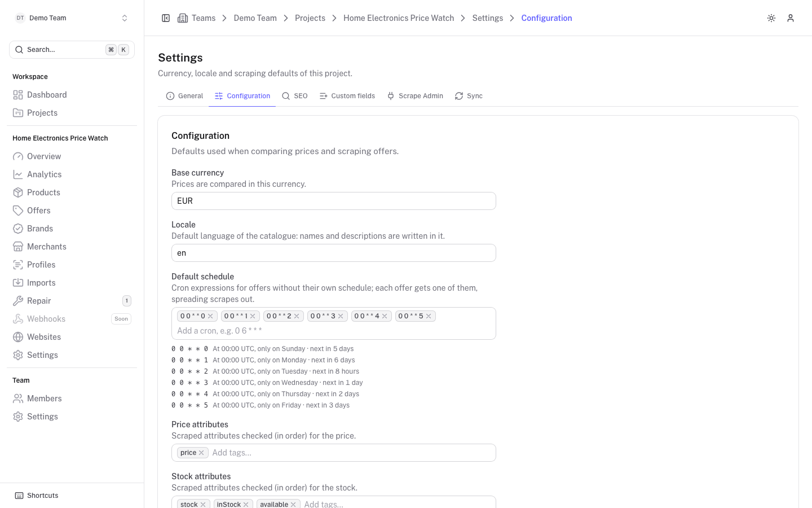
Task: Open Projects under Workspace
Action: (x=72, y=113)
